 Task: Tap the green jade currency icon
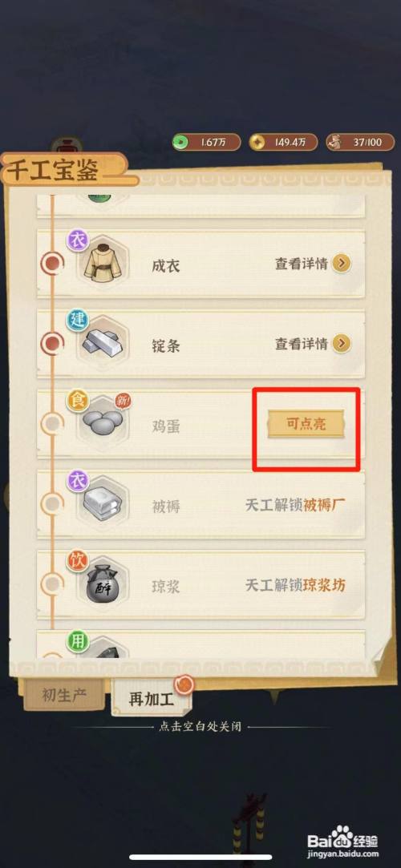180,143
